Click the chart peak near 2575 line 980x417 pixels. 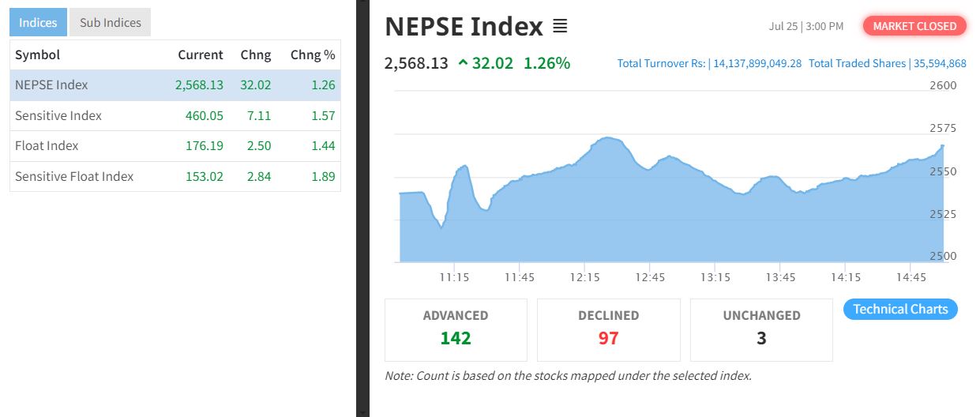tap(606, 138)
